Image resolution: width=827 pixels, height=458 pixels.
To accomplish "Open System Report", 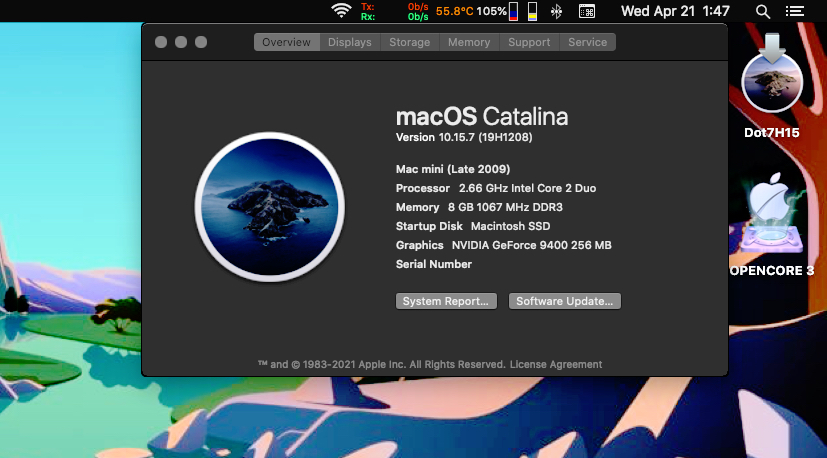I will click(x=446, y=301).
